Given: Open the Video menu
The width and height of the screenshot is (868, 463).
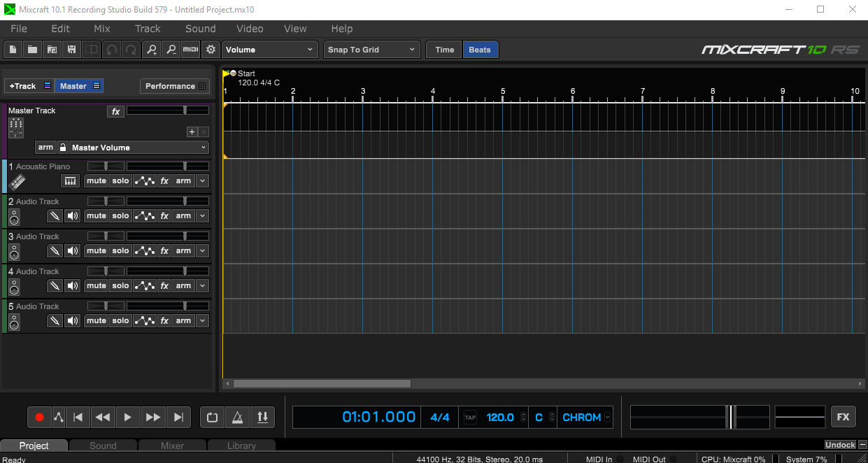Looking at the screenshot, I should point(250,29).
